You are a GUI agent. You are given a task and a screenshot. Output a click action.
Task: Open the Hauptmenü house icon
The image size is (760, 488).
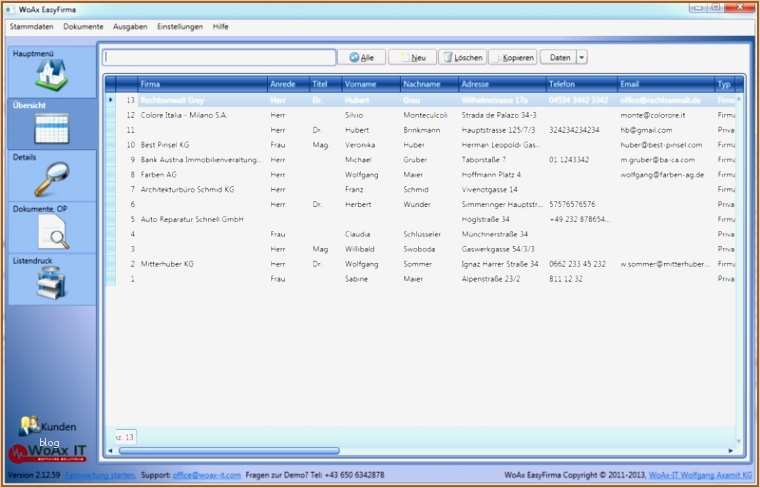[52, 75]
